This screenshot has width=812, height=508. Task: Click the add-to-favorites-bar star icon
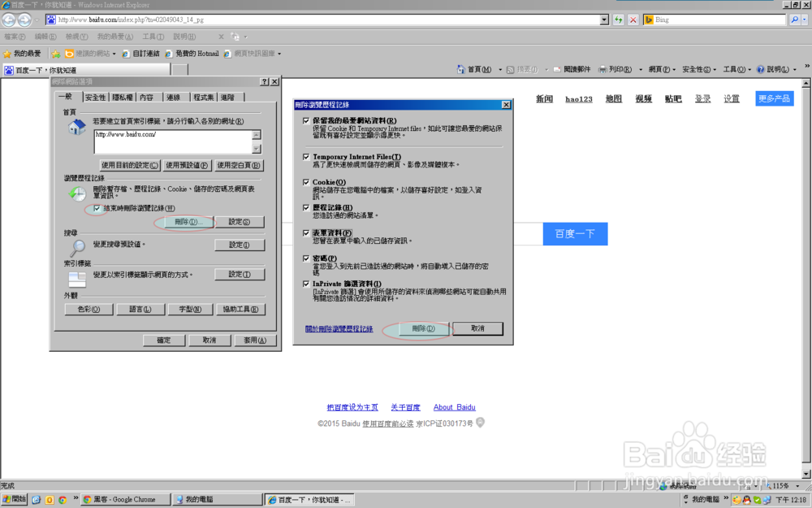(x=56, y=54)
